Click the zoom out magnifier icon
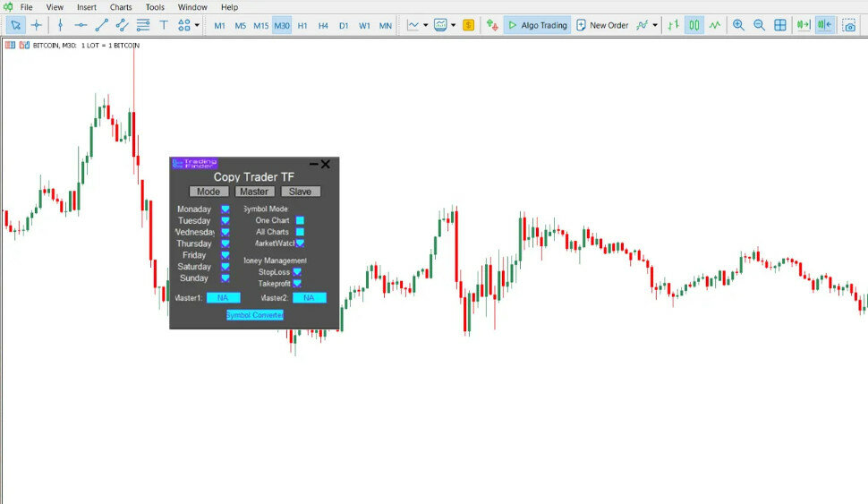The height and width of the screenshot is (504, 868). [x=759, y=25]
